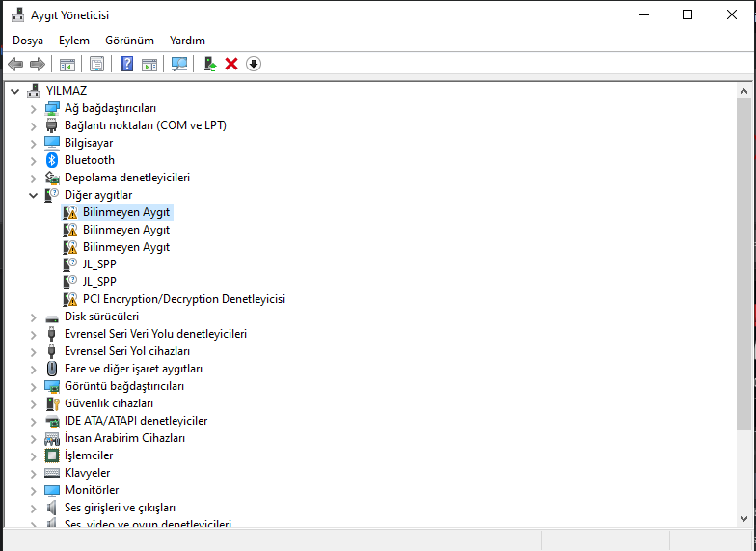This screenshot has height=551, width=756.
Task: Click the red X uninstall device icon
Action: click(x=231, y=64)
